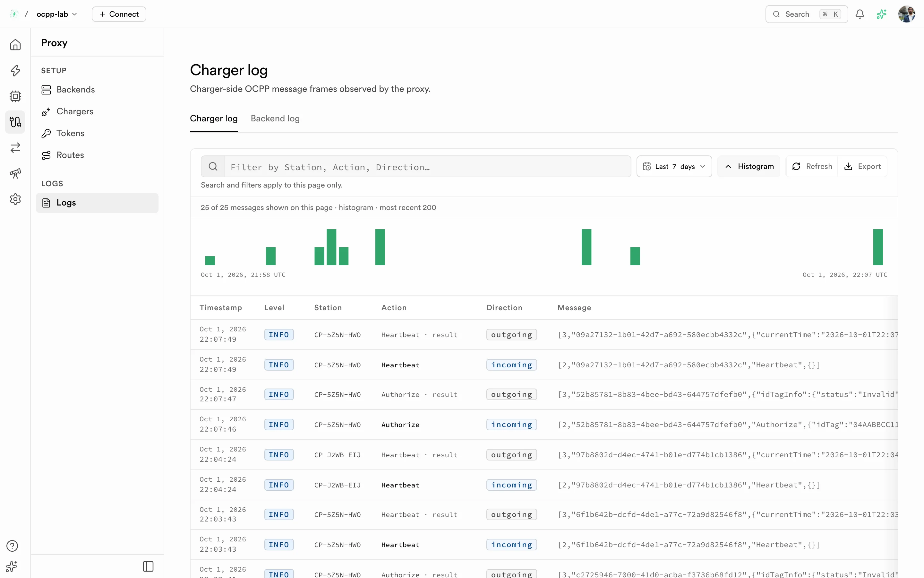Click the filter search magnifier icon
The width and height of the screenshot is (924, 578).
(213, 166)
